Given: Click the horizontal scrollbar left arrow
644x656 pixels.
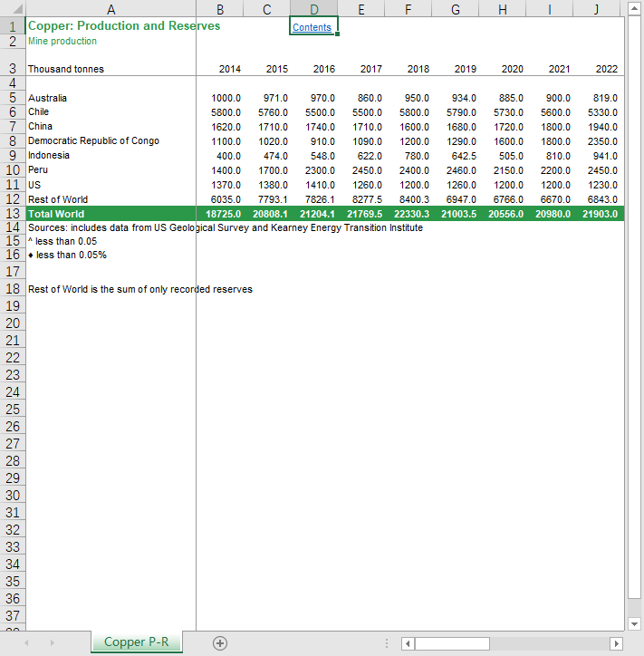Looking at the screenshot, I should pyautogui.click(x=408, y=643).
